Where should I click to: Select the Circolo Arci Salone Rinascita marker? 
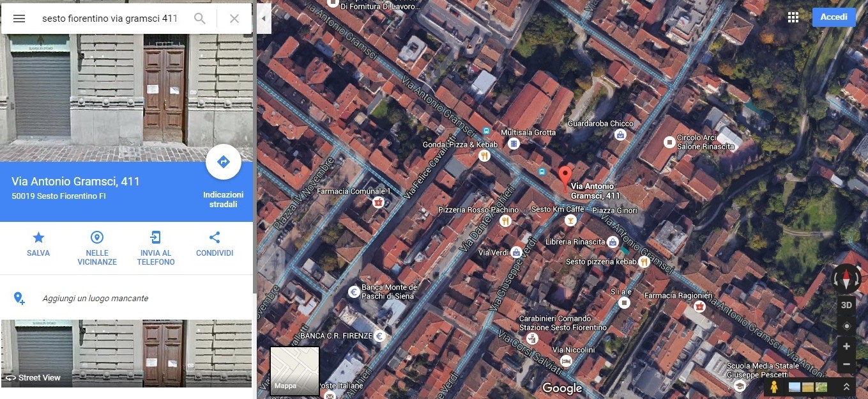(x=669, y=141)
